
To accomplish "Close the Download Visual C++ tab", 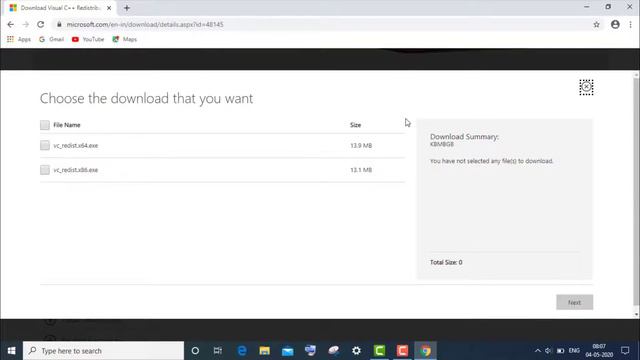I will click(x=109, y=8).
